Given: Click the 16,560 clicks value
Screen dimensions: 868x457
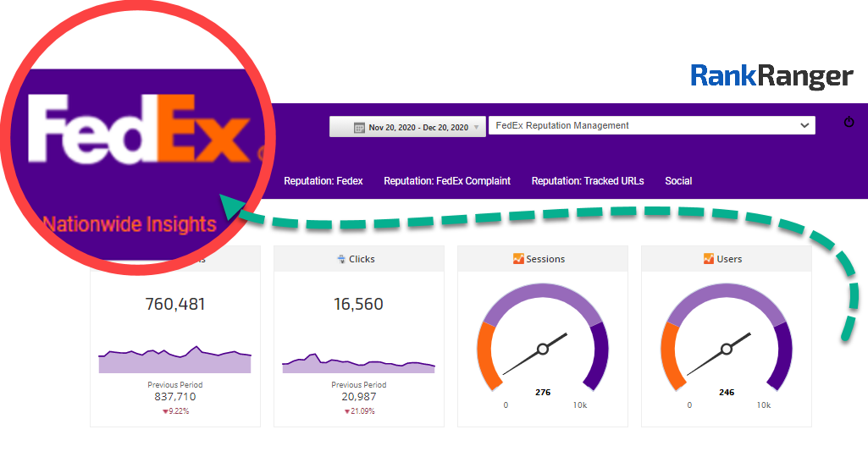Looking at the screenshot, I should (358, 304).
